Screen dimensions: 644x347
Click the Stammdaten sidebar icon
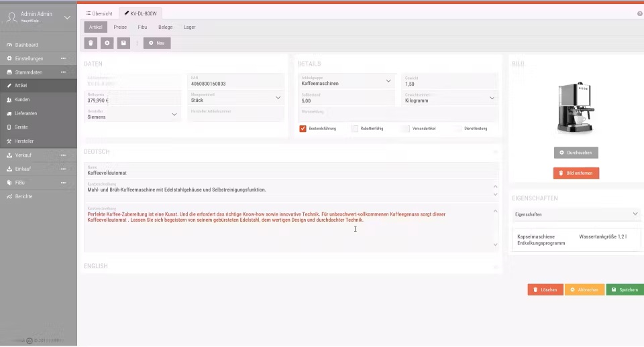click(x=9, y=72)
